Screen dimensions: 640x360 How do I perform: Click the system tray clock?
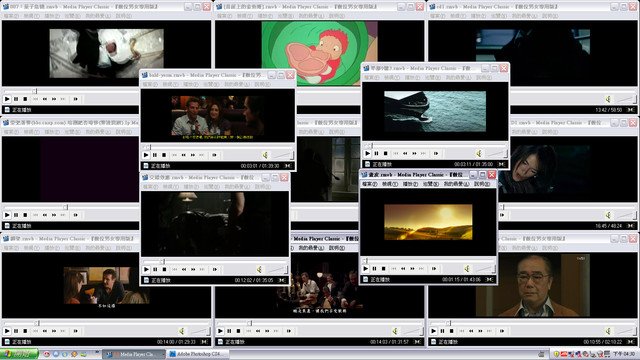click(624, 354)
